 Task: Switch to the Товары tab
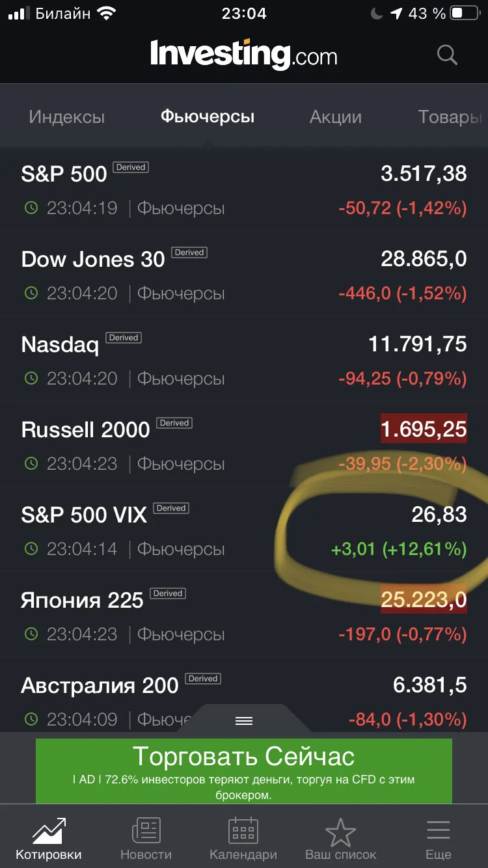[x=450, y=117]
